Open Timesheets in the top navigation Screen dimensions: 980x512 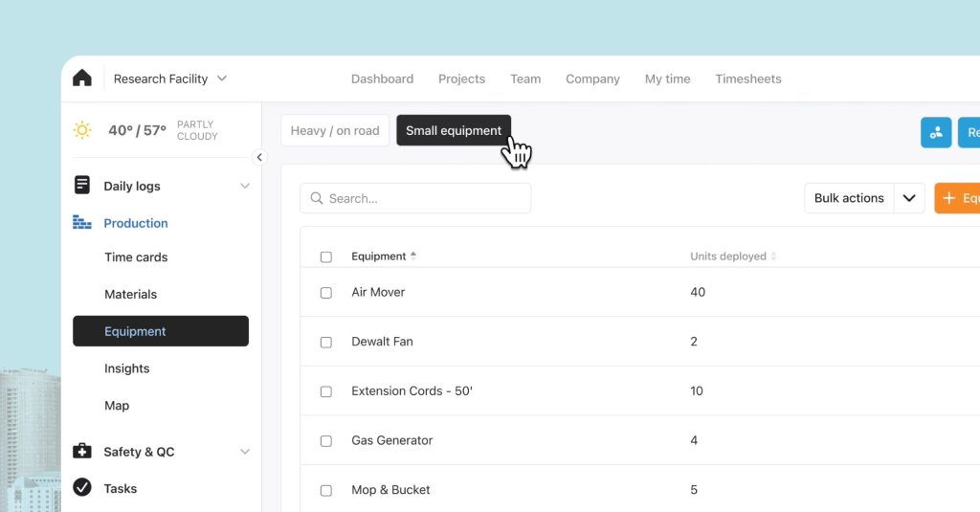tap(747, 78)
